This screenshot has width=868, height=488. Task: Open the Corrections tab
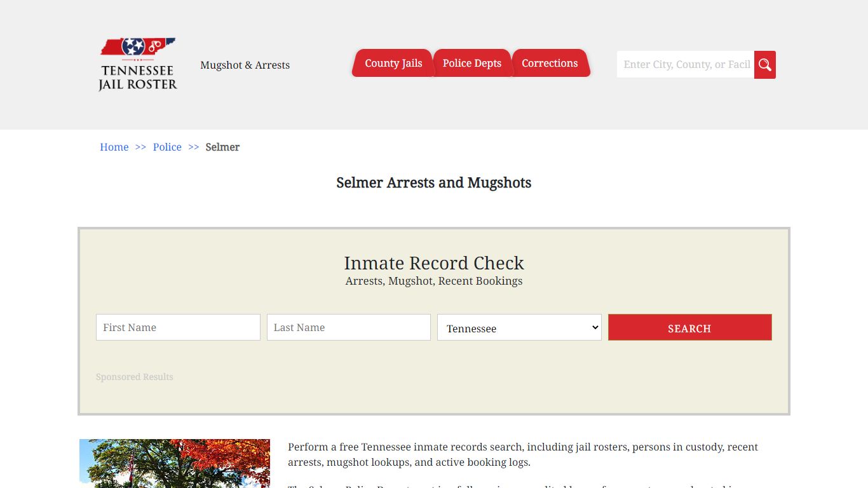tap(550, 63)
